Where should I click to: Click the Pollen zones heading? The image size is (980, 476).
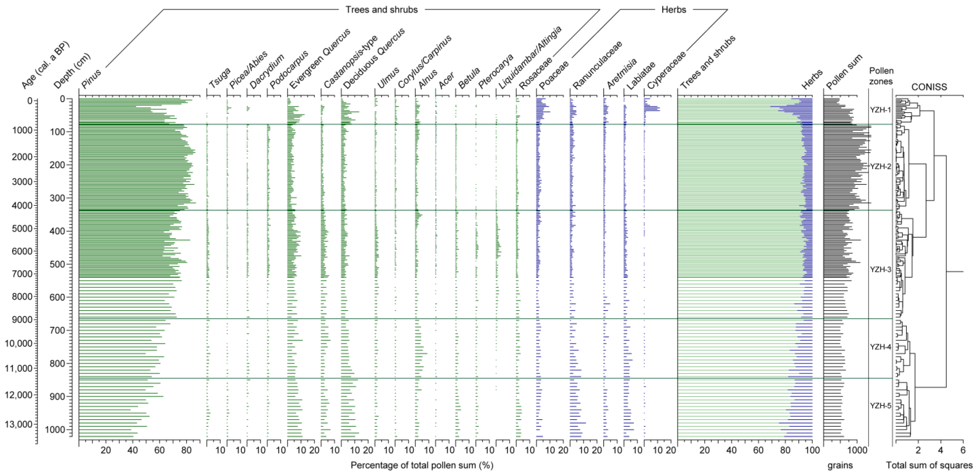click(881, 76)
